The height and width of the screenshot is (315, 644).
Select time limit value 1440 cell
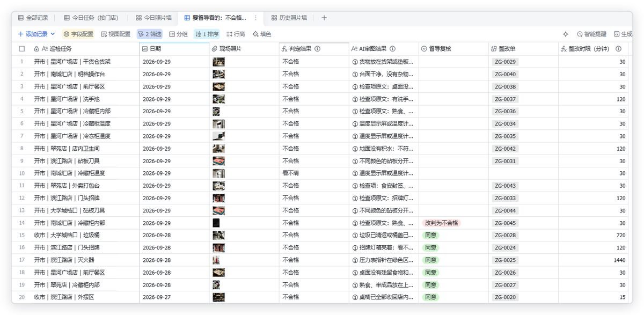pos(593,260)
